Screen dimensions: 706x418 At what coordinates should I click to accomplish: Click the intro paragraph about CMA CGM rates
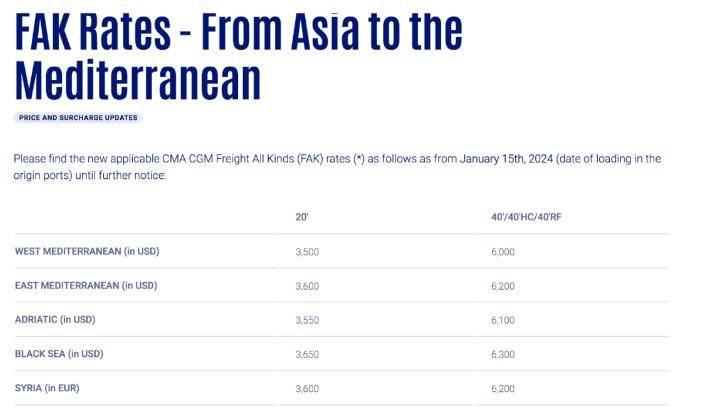click(337, 167)
